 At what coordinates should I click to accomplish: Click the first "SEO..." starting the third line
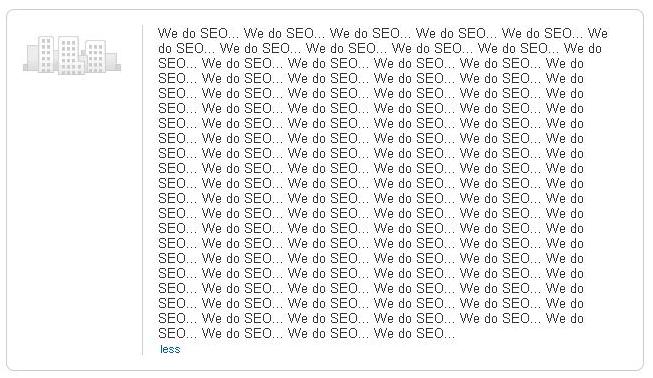177,64
